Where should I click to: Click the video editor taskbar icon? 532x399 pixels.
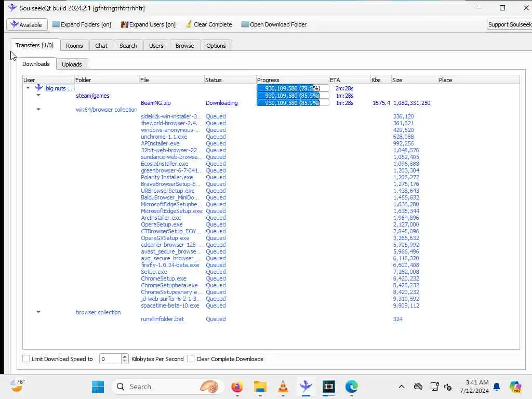coord(329,387)
